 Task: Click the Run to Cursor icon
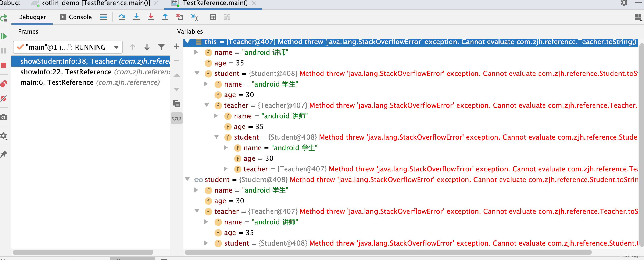click(x=194, y=17)
